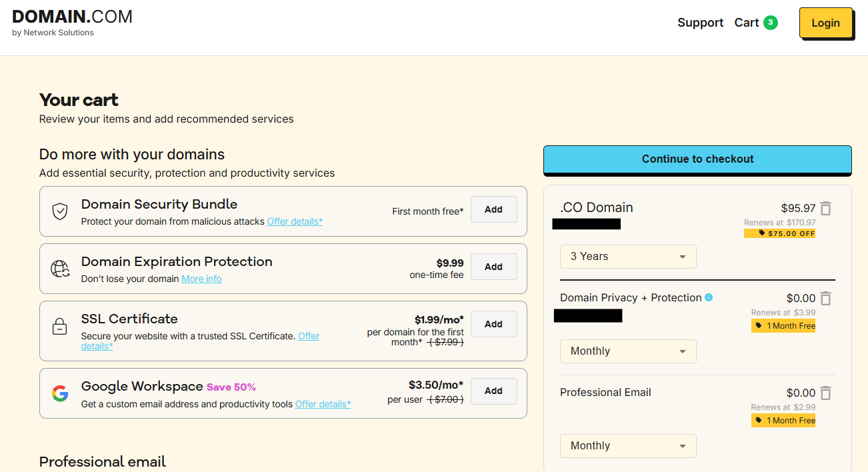Click Continue to checkout
Screen dimensions: 868x472
tap(697, 159)
